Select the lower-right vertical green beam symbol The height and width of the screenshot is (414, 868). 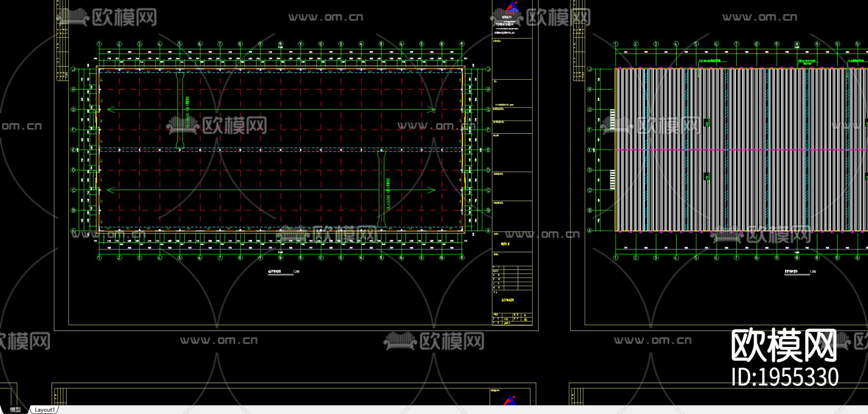click(381, 189)
